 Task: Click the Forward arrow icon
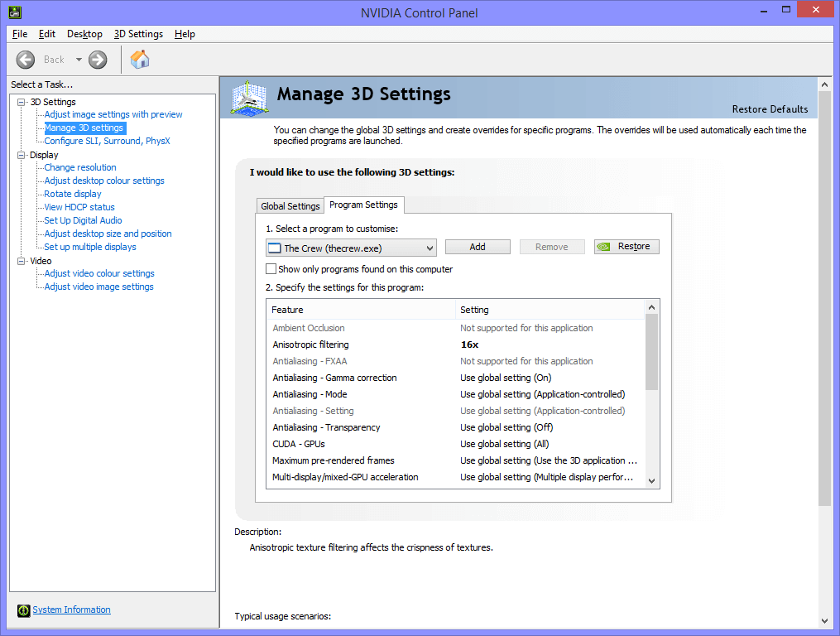click(98, 60)
